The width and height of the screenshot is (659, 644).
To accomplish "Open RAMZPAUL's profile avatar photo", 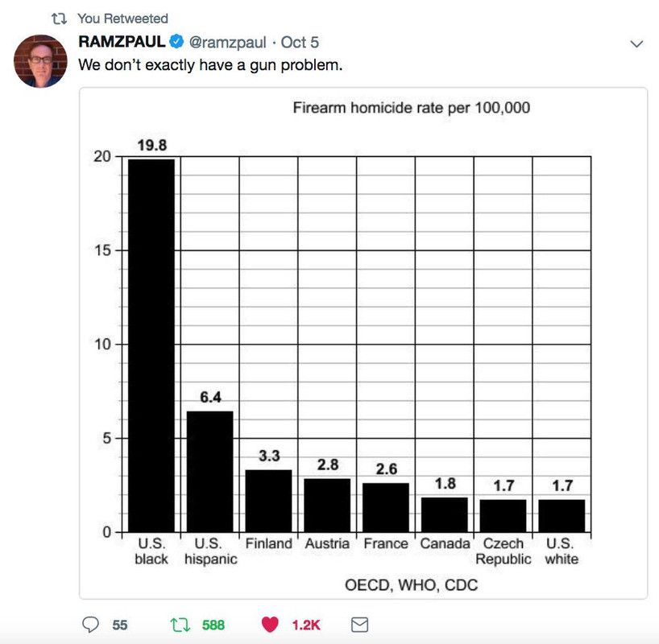I will tap(40, 61).
